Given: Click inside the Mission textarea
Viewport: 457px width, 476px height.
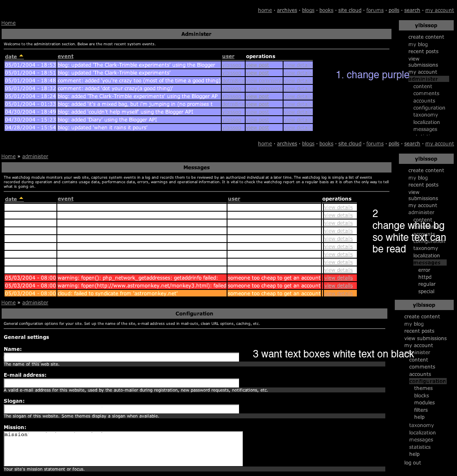Looking at the screenshot, I should (123, 449).
